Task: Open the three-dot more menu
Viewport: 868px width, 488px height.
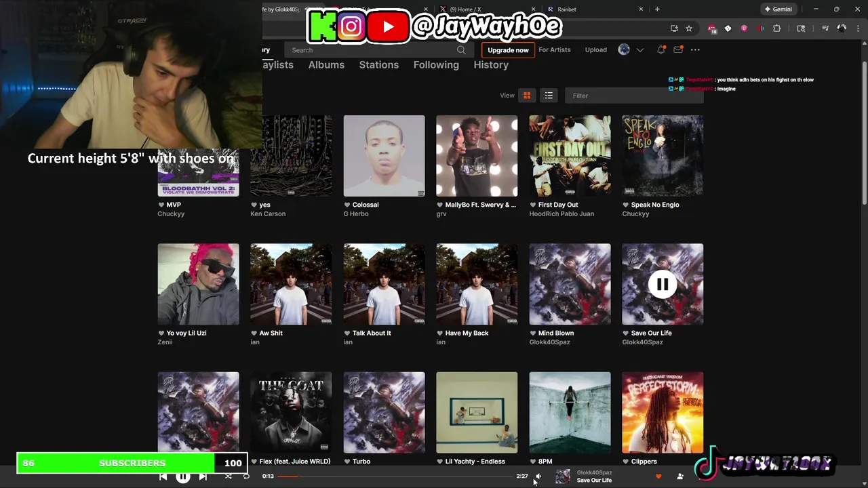Action: click(x=694, y=49)
